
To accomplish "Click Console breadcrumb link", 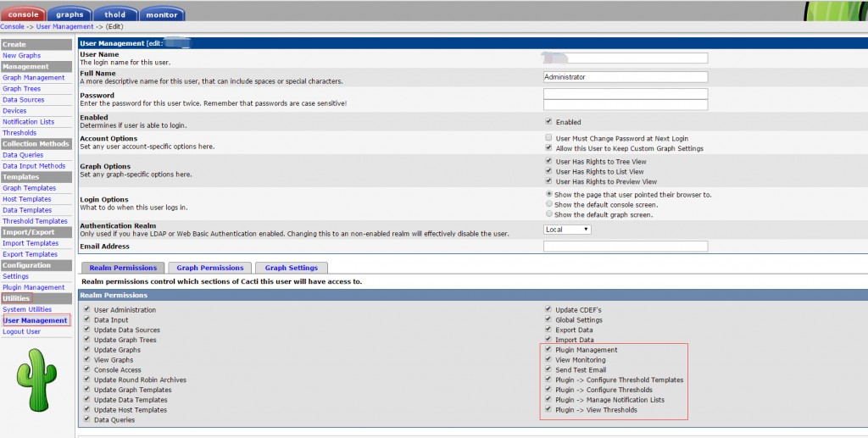I will click(x=12, y=26).
